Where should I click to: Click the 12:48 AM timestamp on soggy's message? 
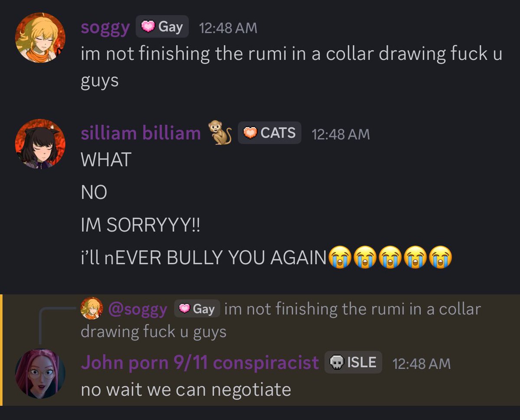(x=228, y=28)
